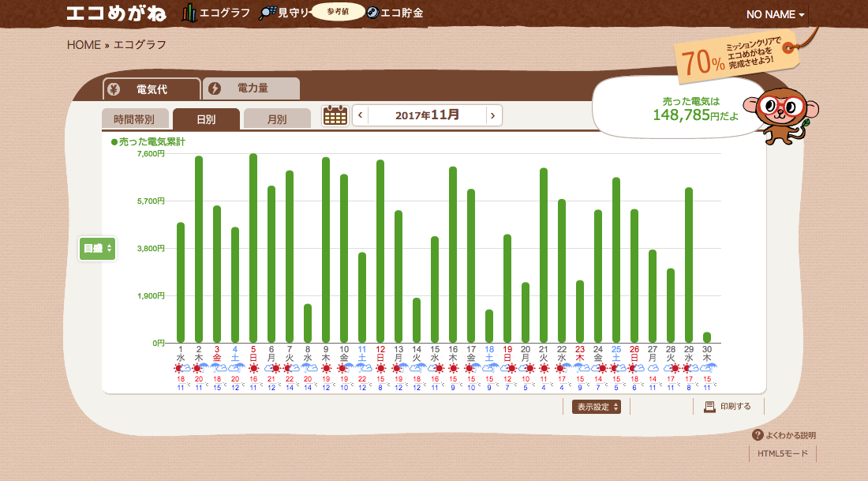
Task: Click the bar for November 30
Action: click(x=707, y=337)
